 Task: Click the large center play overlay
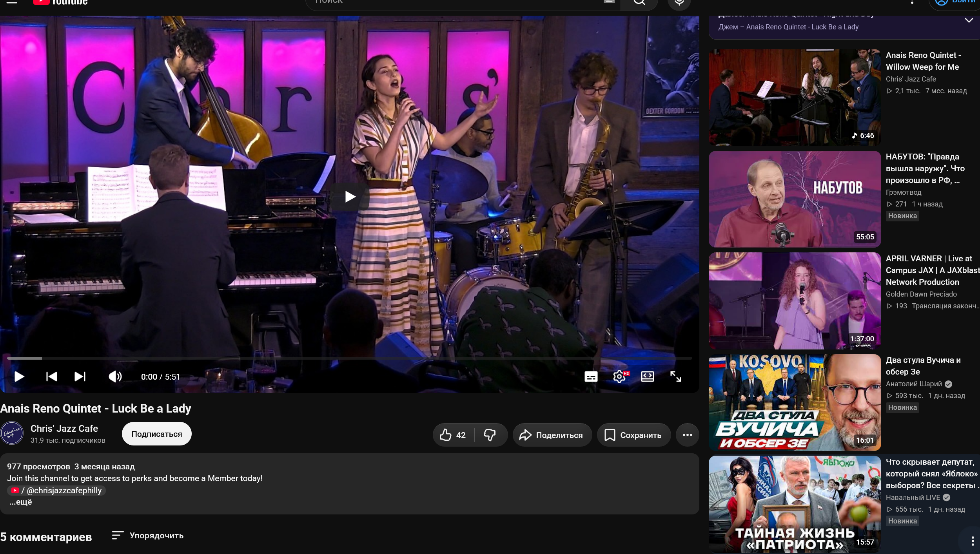click(x=350, y=197)
